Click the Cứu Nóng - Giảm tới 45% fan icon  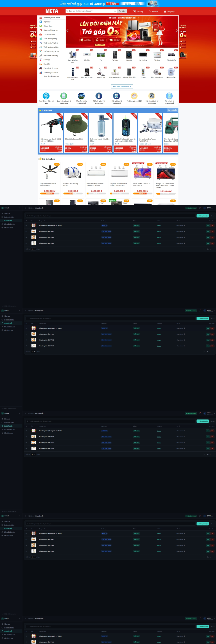point(46,96)
